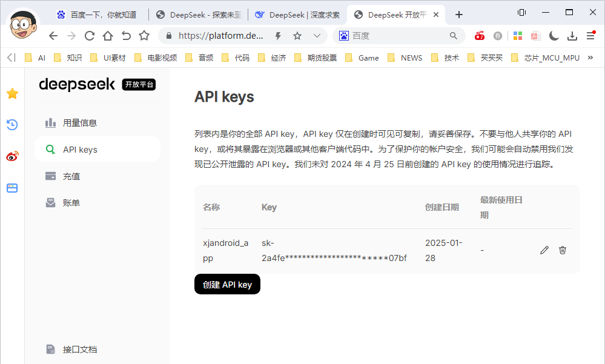605x364 pixels.
Task: Open the 买买买 bookmarks folder
Action: (x=485, y=58)
